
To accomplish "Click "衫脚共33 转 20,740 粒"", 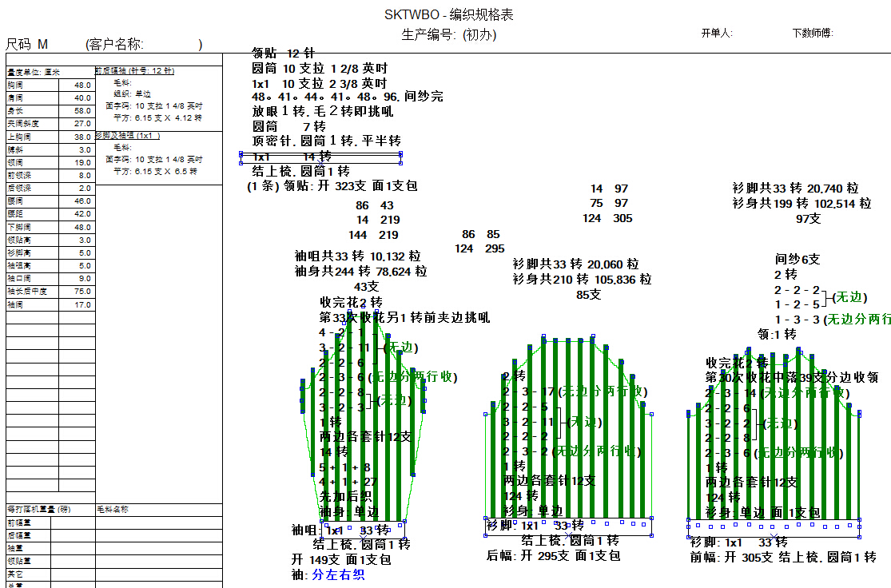I will pos(796,188).
